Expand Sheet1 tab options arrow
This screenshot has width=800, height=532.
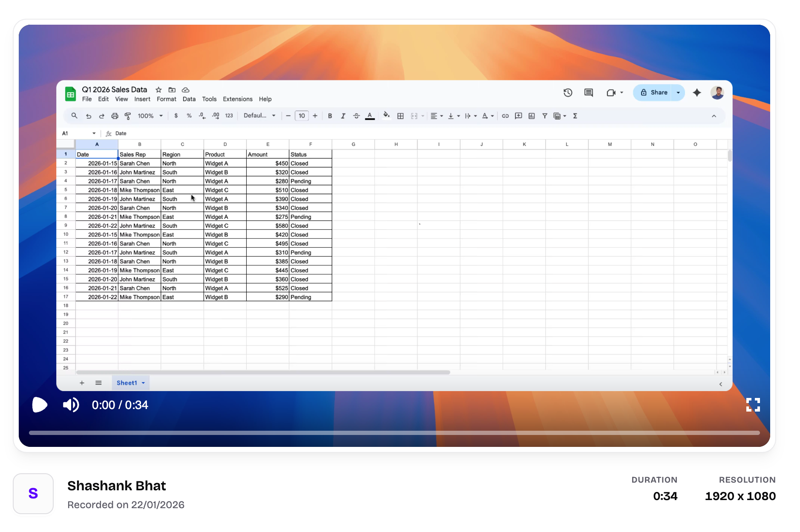click(144, 383)
